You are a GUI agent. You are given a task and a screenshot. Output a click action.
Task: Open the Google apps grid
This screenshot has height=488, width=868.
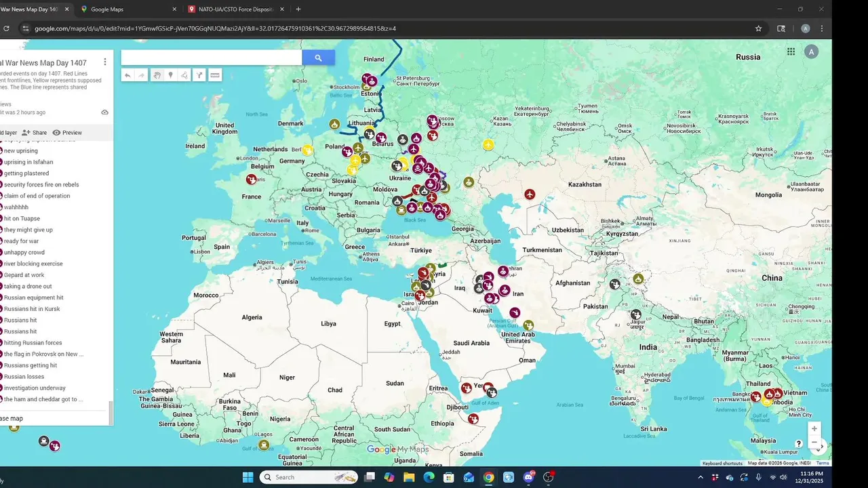(x=791, y=52)
